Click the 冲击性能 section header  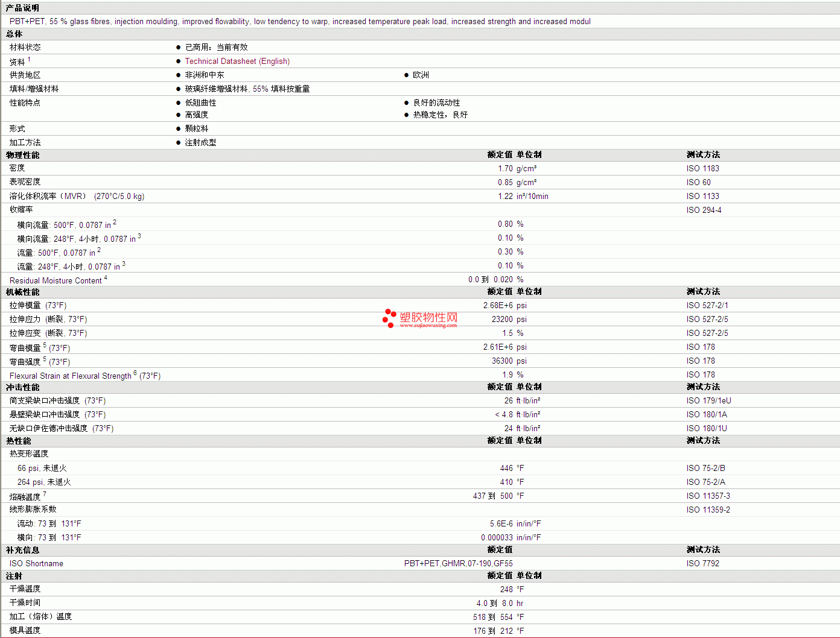click(23, 387)
